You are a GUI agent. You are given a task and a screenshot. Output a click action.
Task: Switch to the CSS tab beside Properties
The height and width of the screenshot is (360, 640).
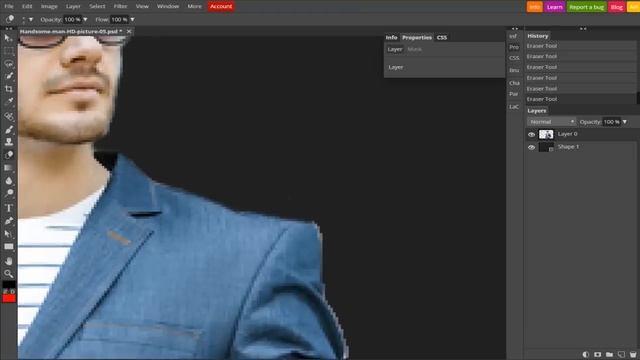442,37
